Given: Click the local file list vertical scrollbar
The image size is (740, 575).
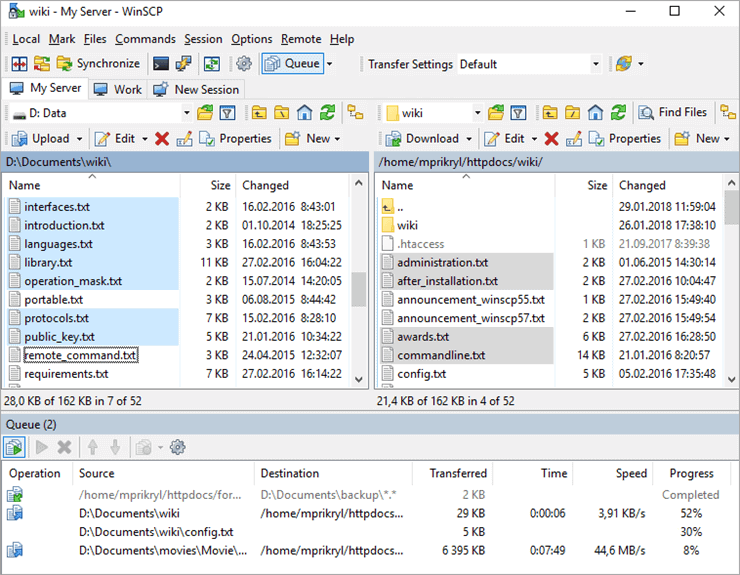Looking at the screenshot, I should (x=358, y=290).
